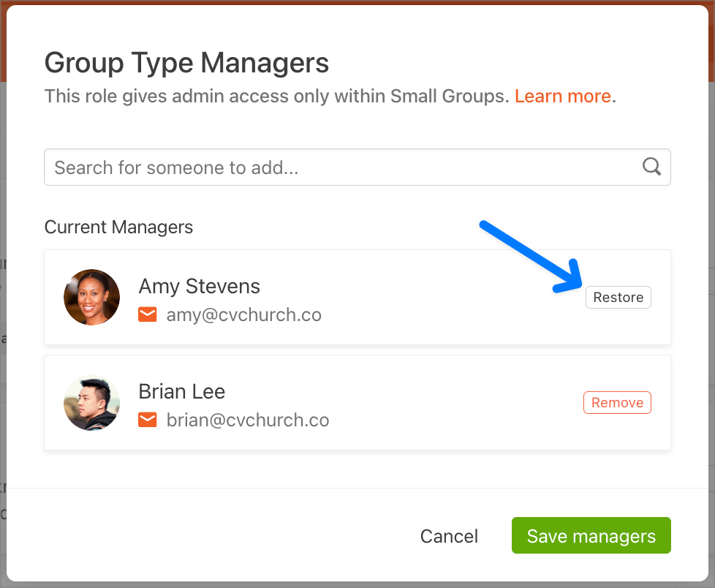Screen dimensions: 715x588
Task: Follow the Learn more link
Action: pyautogui.click(x=563, y=97)
